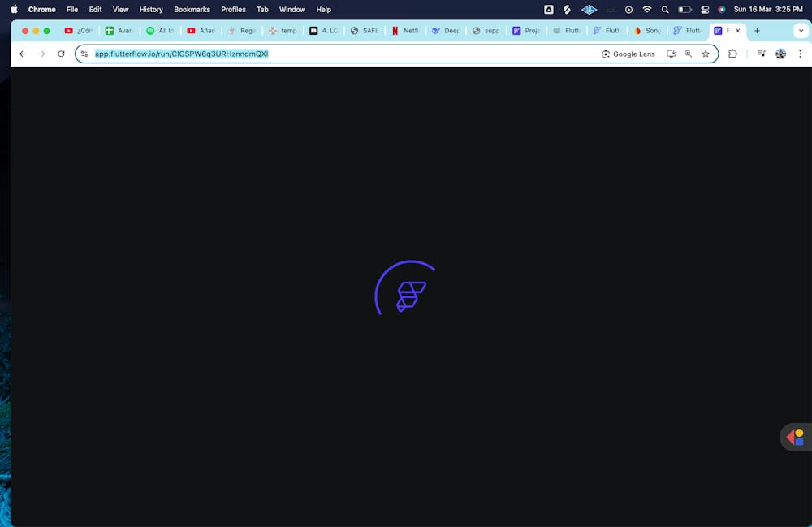Open the File menu

tap(72, 9)
